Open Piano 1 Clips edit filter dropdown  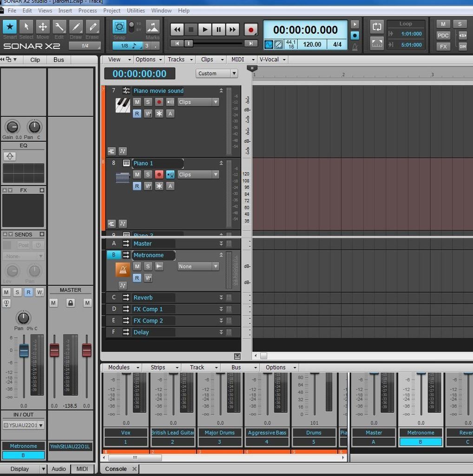coord(198,174)
